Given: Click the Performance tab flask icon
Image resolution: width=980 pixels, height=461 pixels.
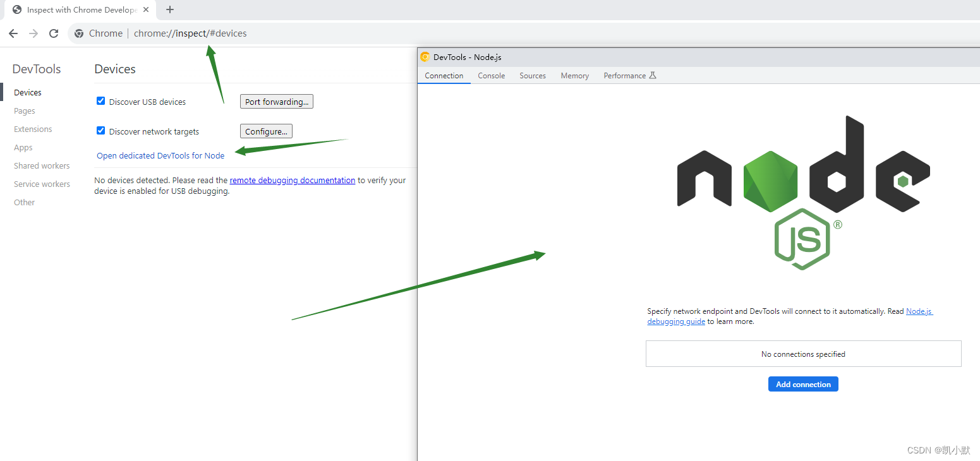Looking at the screenshot, I should point(653,75).
